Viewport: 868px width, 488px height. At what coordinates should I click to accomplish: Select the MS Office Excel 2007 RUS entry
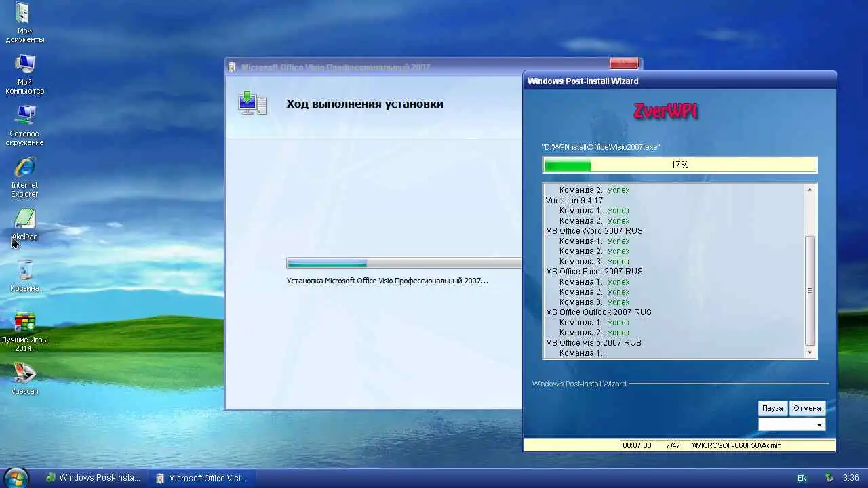pyautogui.click(x=594, y=272)
